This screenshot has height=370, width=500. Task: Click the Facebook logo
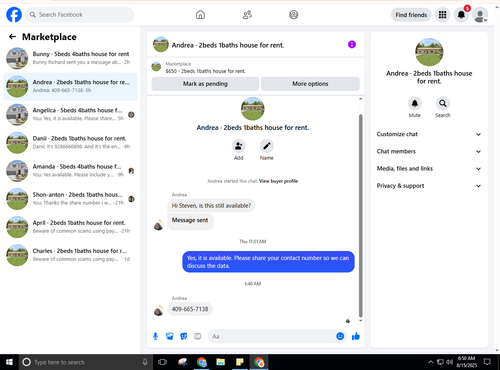[14, 15]
